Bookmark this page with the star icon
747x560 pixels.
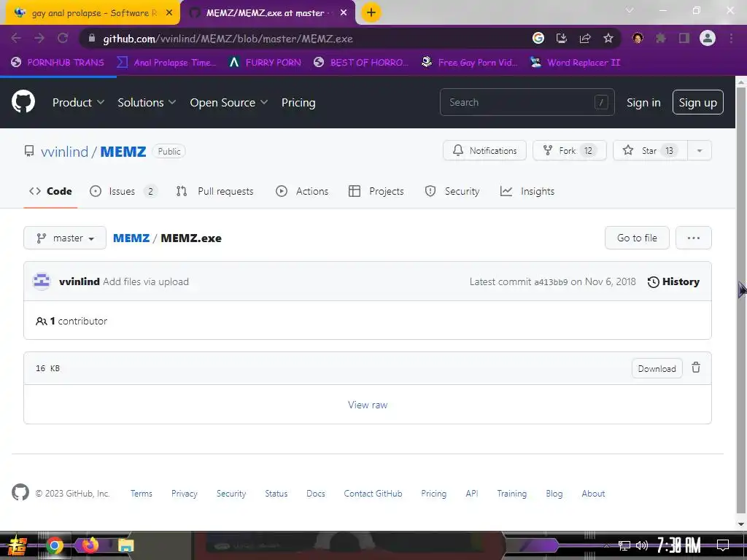[608, 38]
